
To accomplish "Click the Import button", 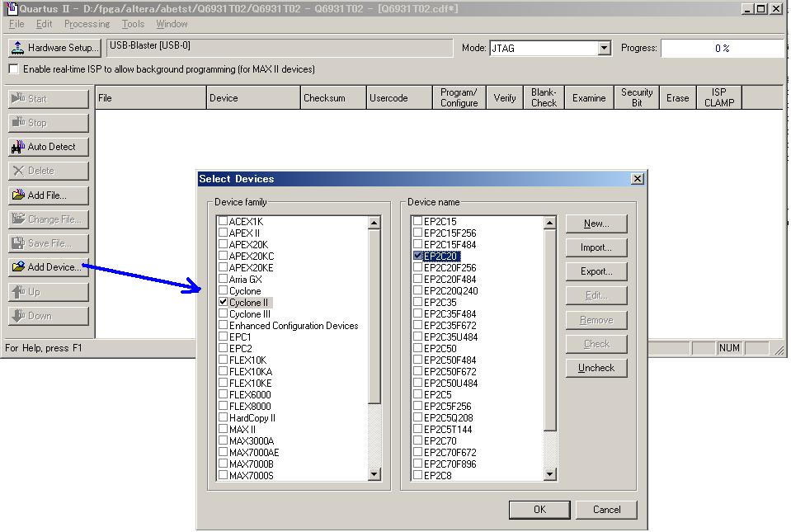I will (596, 247).
